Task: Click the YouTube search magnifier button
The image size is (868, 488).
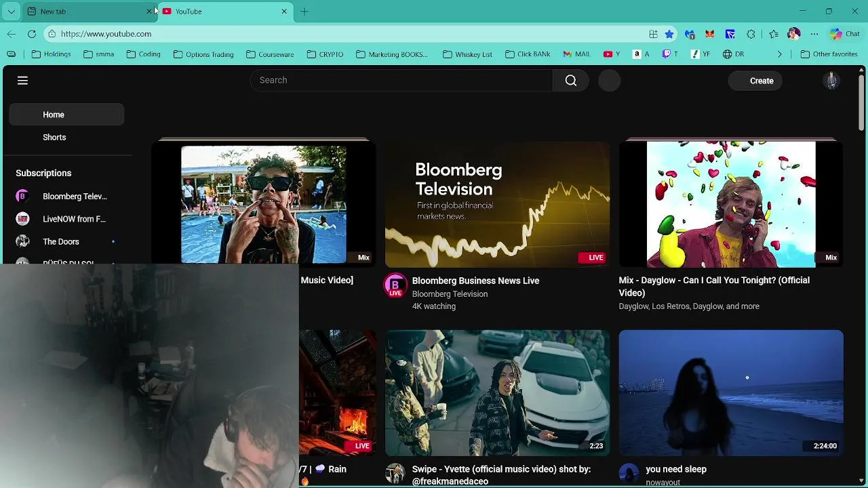Action: 571,81
